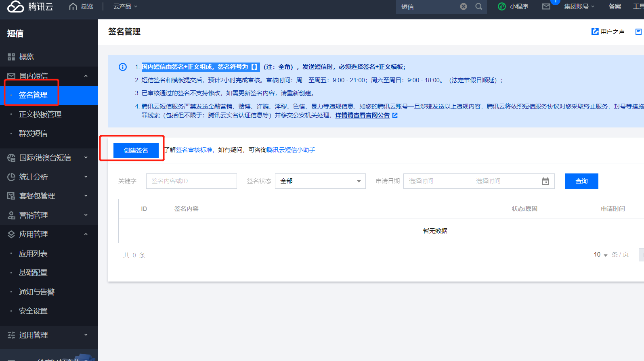Open the 签名状态 全部 dropdown
644x361 pixels.
320,181
